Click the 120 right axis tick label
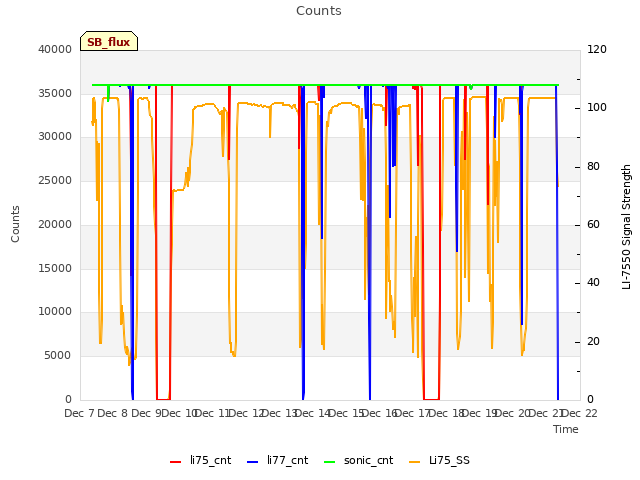 click(x=597, y=49)
